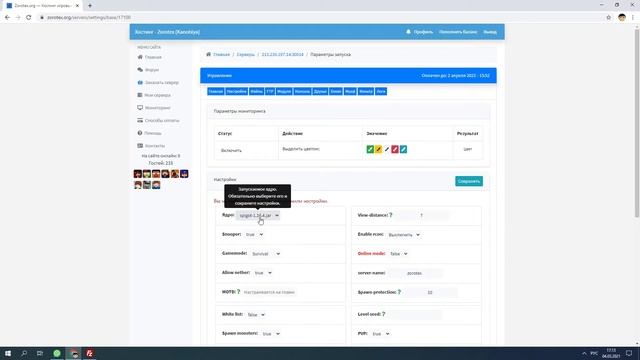Screen dimensions: 640x360
Task: Open Профиль link in the header
Action: coord(423,32)
